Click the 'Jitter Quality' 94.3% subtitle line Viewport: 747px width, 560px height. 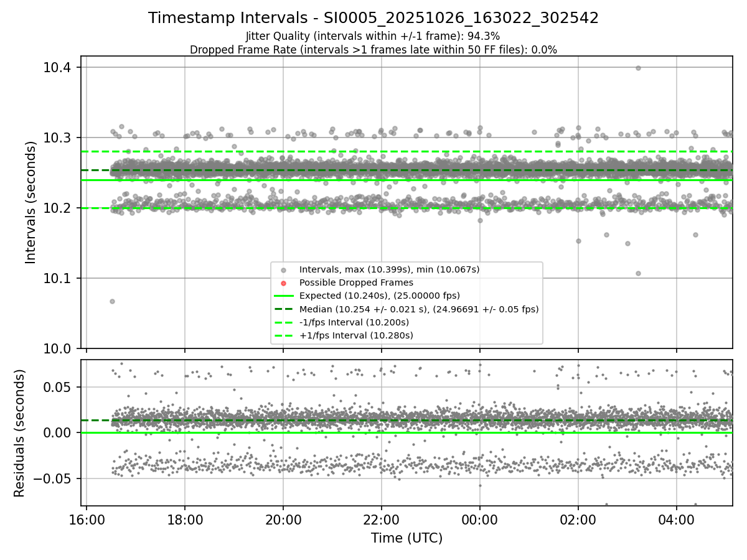tap(373, 37)
